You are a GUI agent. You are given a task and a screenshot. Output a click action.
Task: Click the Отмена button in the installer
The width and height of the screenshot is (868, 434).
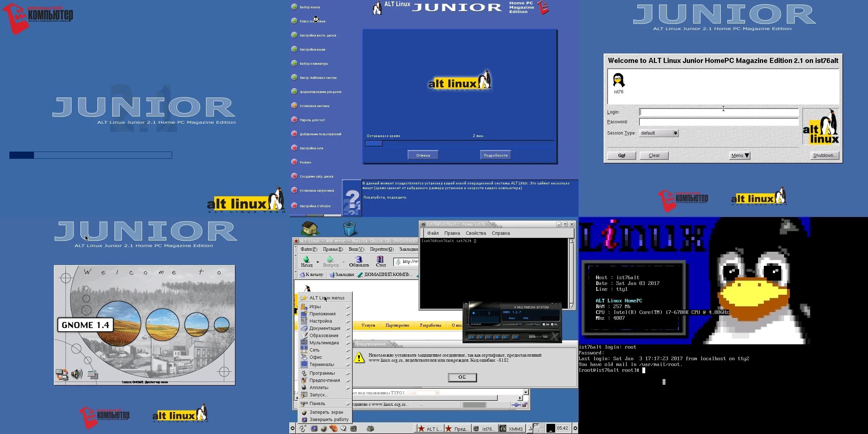pyautogui.click(x=423, y=155)
